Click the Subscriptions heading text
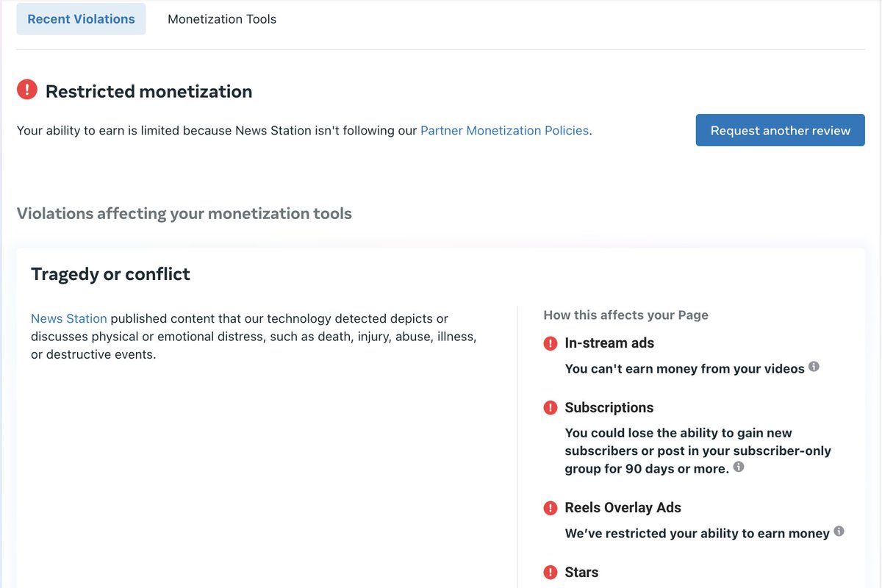This screenshot has width=882, height=588. pyautogui.click(x=609, y=407)
